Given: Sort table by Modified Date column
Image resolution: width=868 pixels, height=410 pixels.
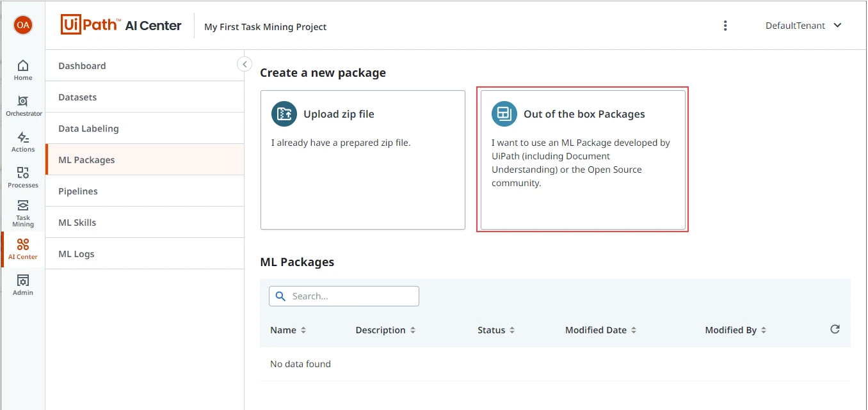Looking at the screenshot, I should pyautogui.click(x=601, y=330).
